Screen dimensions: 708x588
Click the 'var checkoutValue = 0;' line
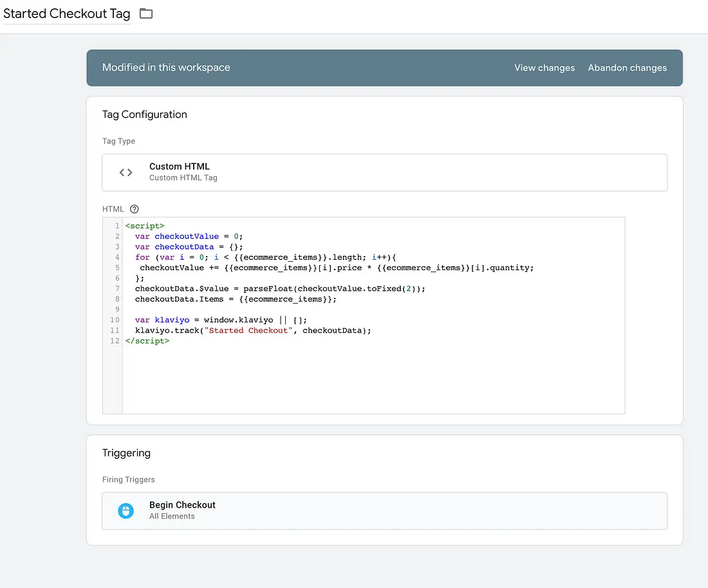(189, 236)
